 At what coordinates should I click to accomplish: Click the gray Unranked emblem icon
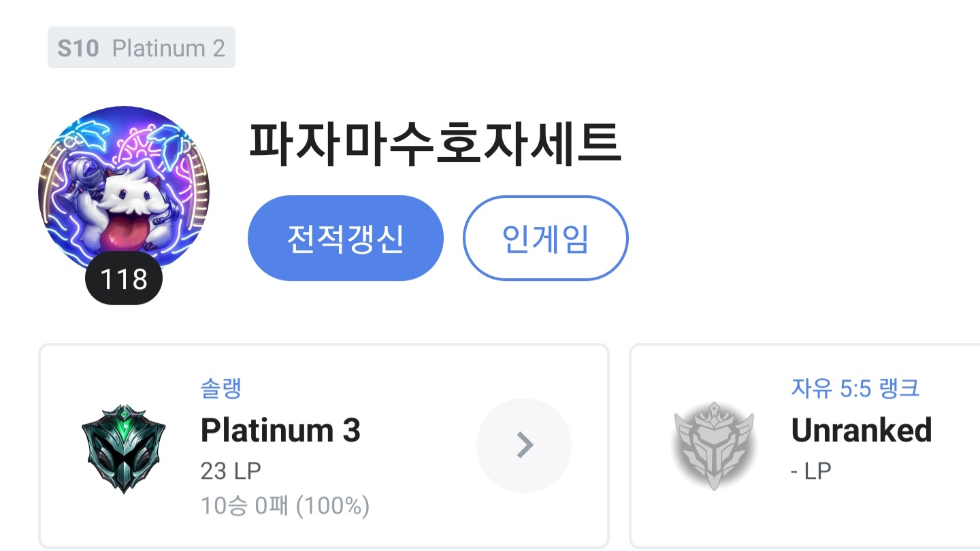pos(713,446)
